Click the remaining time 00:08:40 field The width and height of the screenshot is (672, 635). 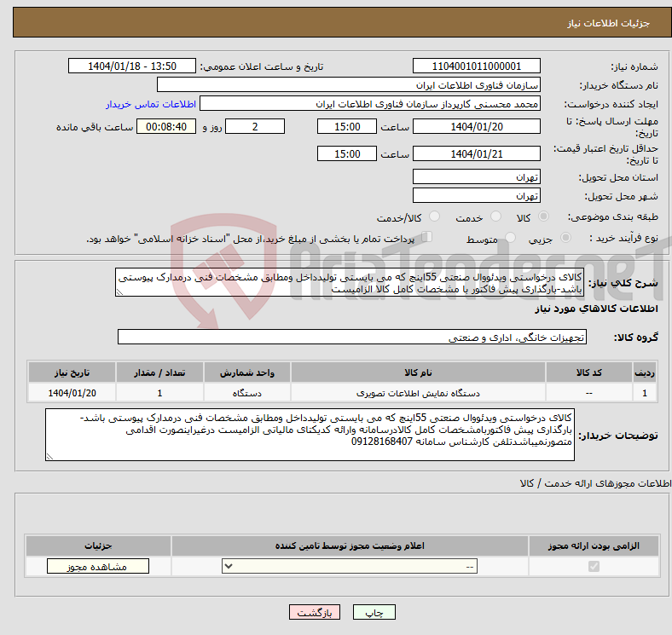coord(166,126)
